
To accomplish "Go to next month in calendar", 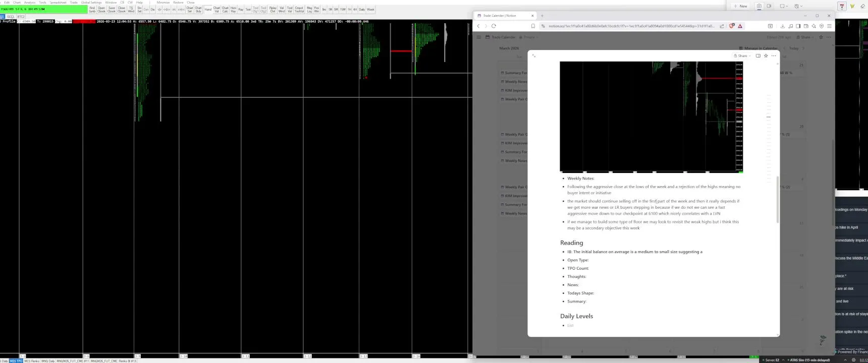I will click(x=803, y=48).
